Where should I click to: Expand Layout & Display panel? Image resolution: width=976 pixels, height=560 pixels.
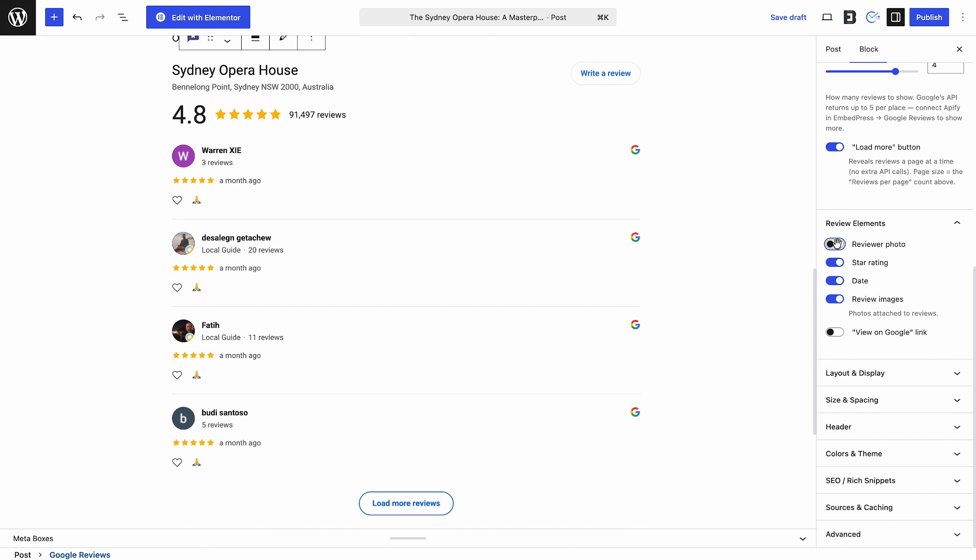click(x=895, y=373)
